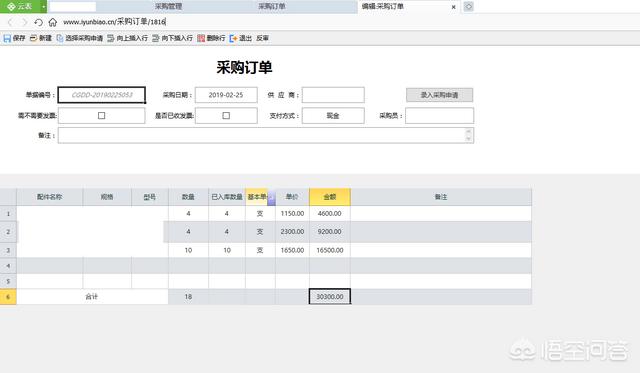Click the 备注 field scroll-down arrow
Screen dimensions: 640x373
click(x=469, y=139)
